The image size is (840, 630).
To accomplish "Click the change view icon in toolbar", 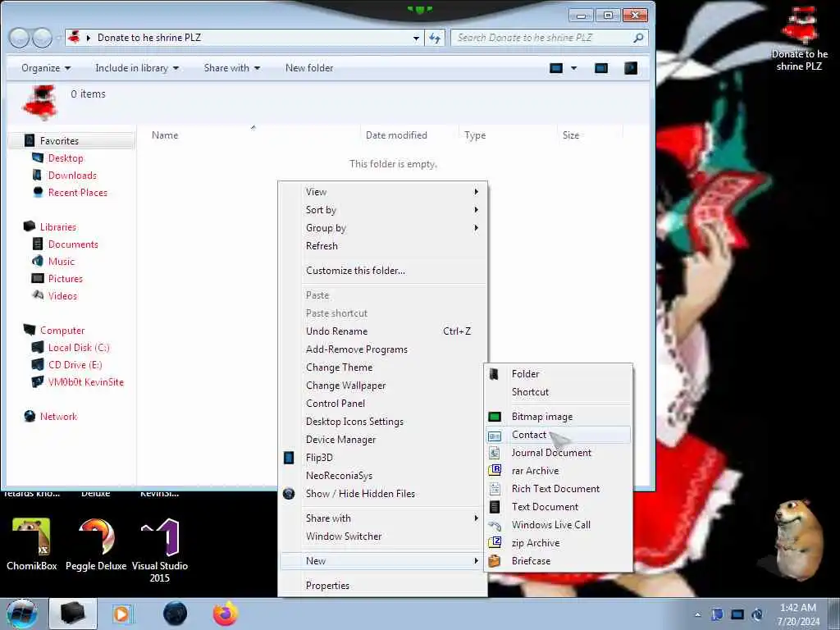I will (x=556, y=68).
